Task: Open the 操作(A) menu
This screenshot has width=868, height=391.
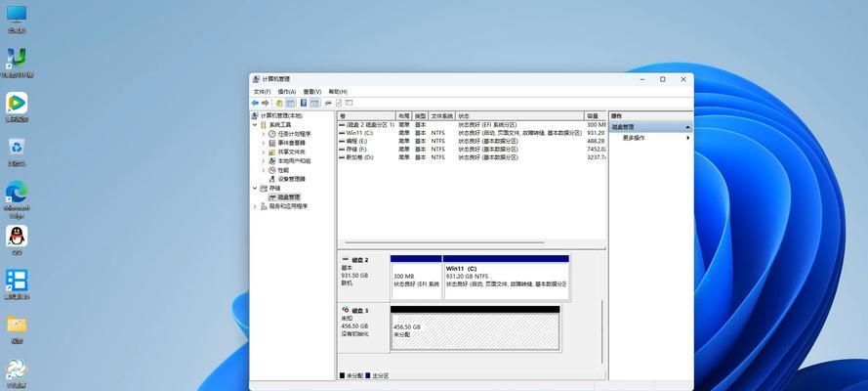Action: [287, 91]
